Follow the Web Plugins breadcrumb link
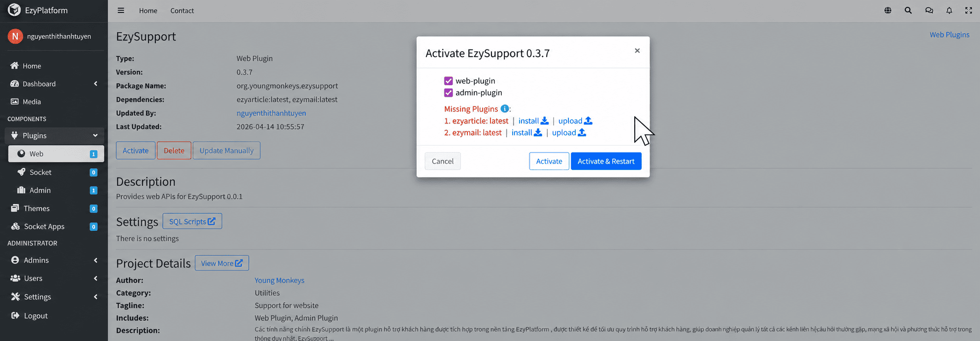 (x=949, y=35)
